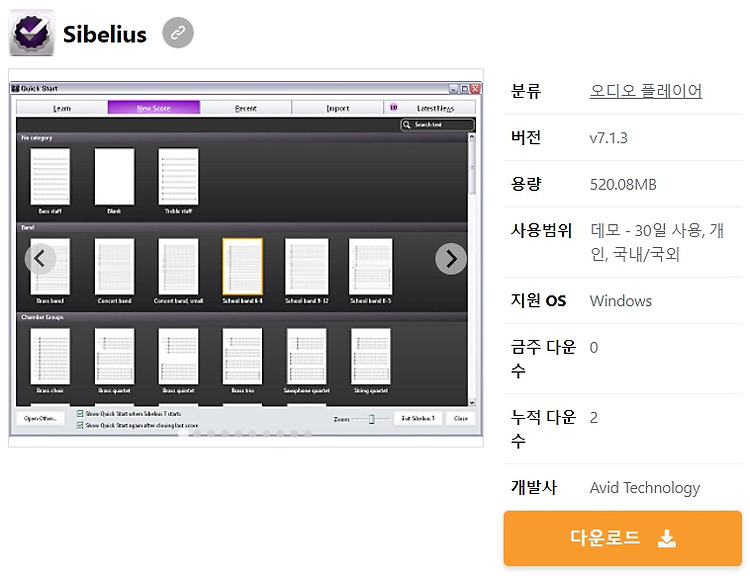Click the Open Other... button
This screenshot has width=750, height=576.
coord(40,419)
